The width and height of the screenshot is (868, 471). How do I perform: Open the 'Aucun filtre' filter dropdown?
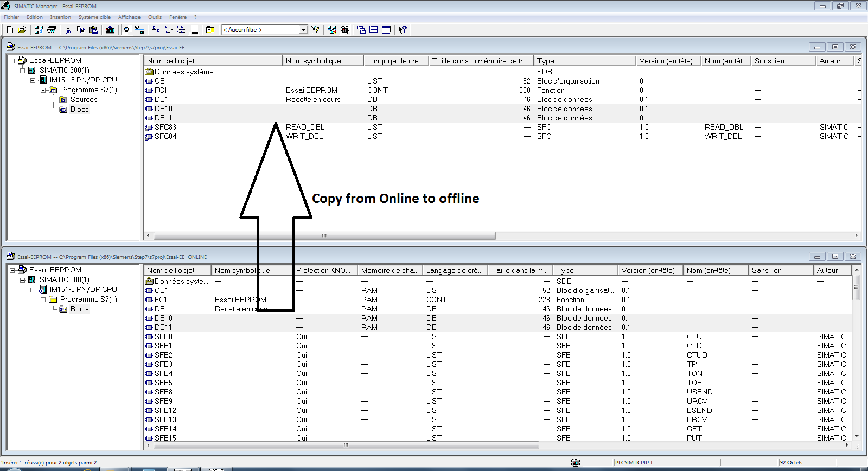point(303,30)
